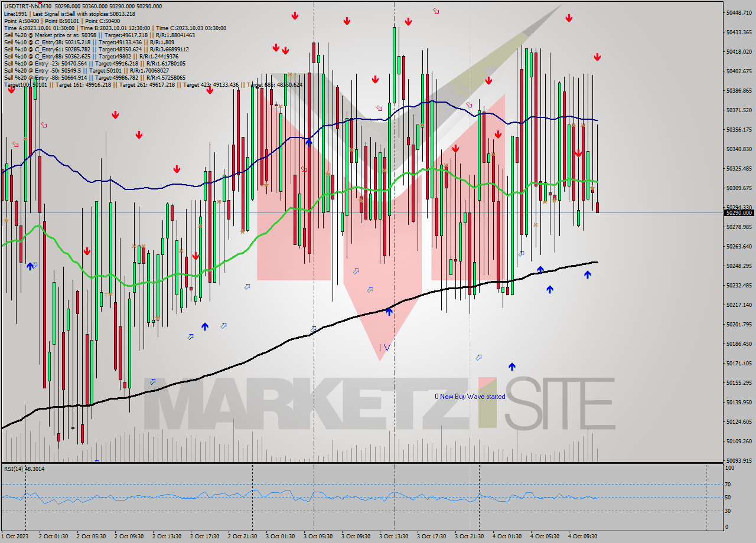Screen dimensions: 756x543
Task: Click the USDTIRT-Nbi,M30 chart title line
Action: 82,6
